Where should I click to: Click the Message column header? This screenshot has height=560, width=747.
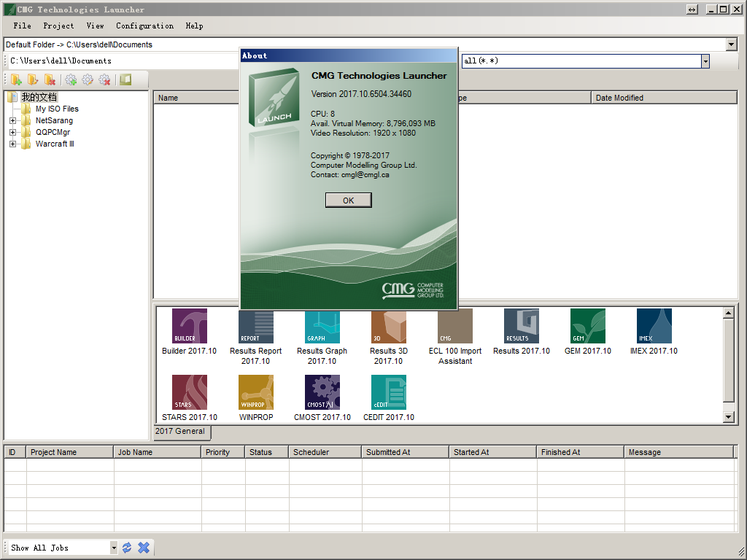679,452
